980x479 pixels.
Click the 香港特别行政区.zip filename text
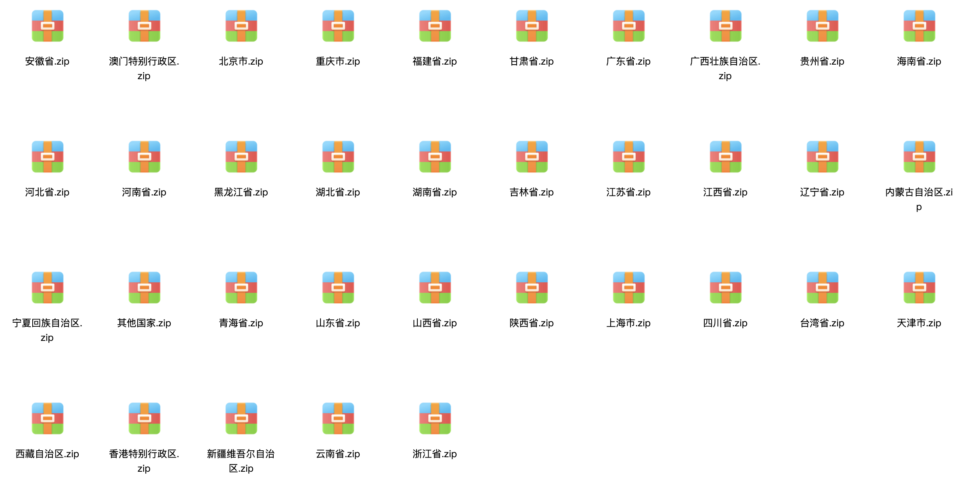point(144,461)
